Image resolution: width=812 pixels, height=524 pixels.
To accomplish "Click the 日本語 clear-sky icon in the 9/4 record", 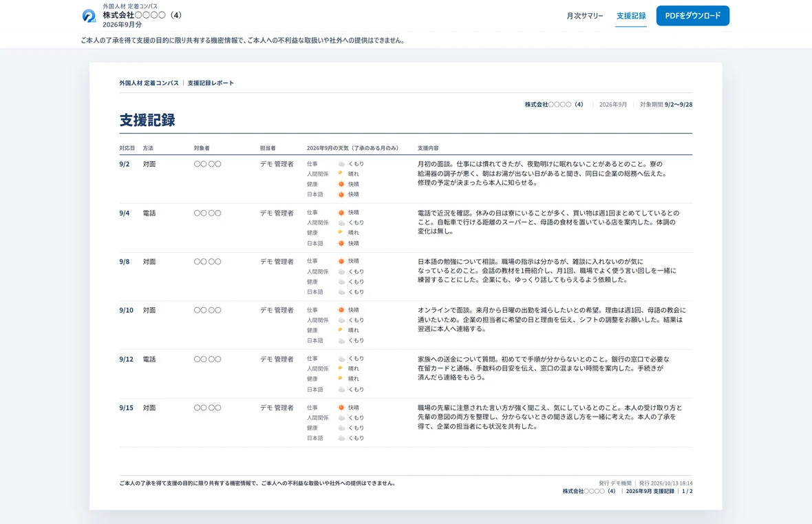I will tap(341, 243).
